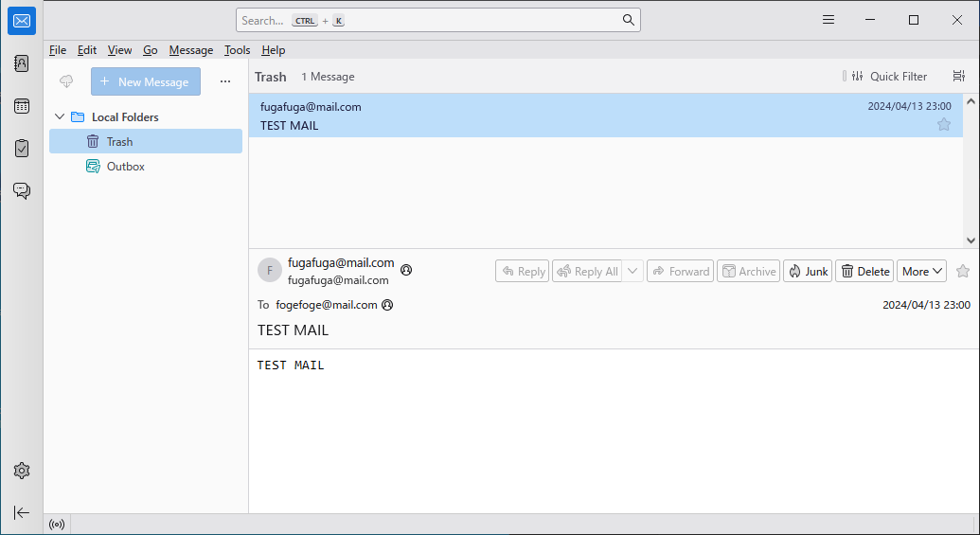Expand the Reply All dropdown arrow

633,271
